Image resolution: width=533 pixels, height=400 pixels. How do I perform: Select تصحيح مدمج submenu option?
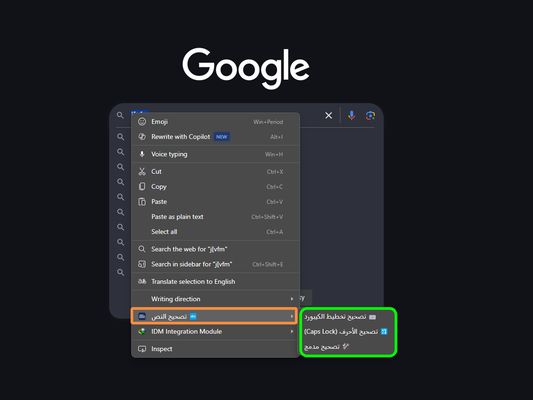pos(348,347)
